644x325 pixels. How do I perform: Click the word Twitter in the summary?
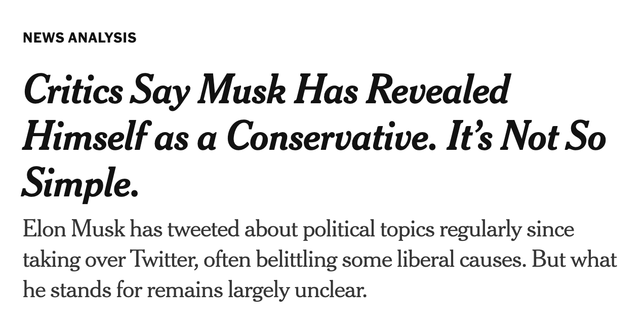pyautogui.click(x=164, y=260)
